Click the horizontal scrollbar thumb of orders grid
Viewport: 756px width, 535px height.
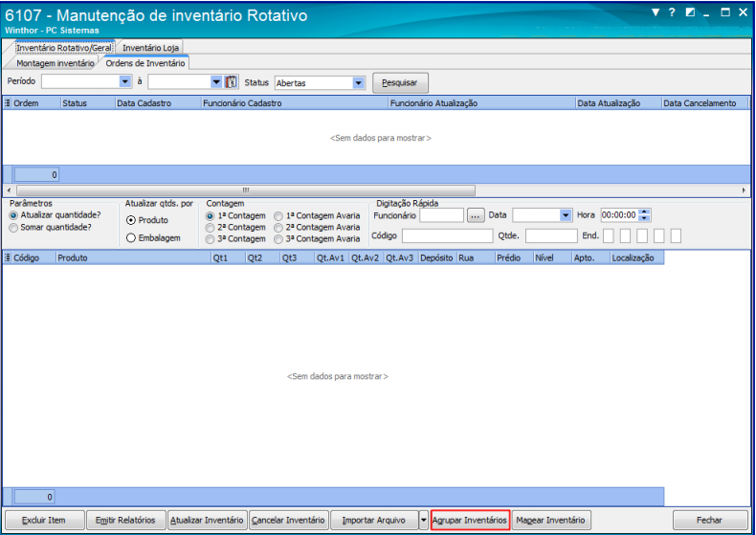(x=246, y=190)
